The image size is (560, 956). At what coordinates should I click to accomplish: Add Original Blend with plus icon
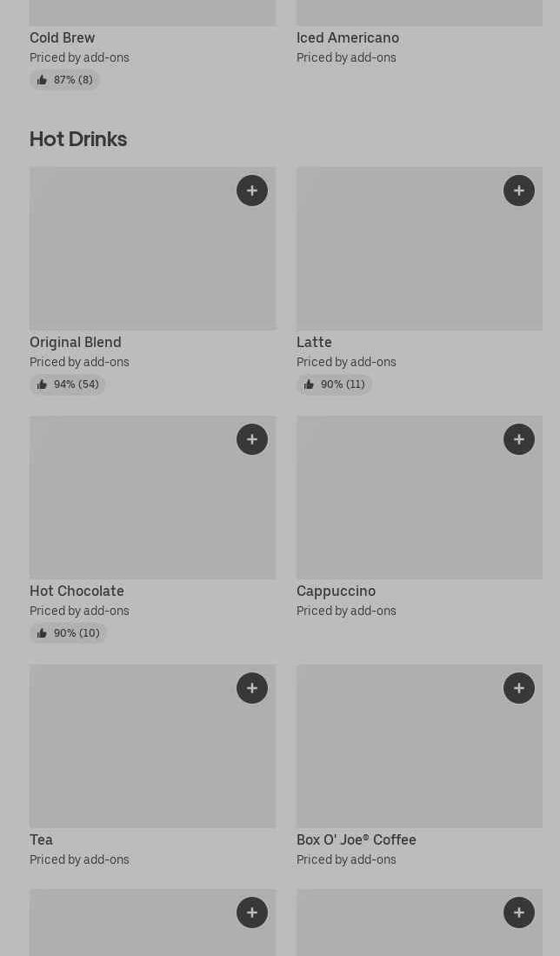pyautogui.click(x=252, y=191)
